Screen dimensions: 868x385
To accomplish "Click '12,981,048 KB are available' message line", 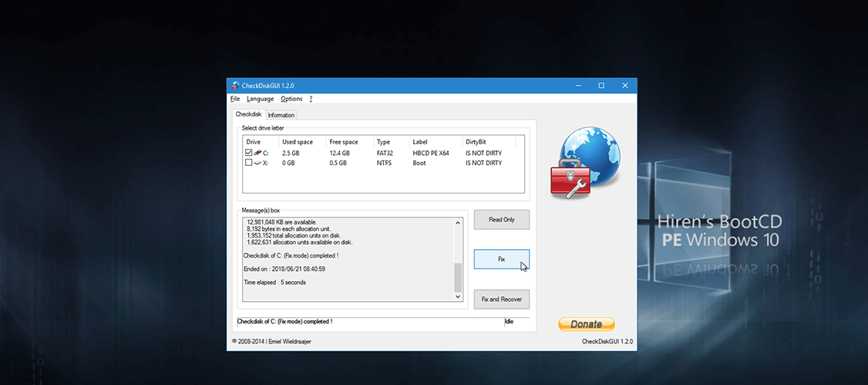I will 282,222.
